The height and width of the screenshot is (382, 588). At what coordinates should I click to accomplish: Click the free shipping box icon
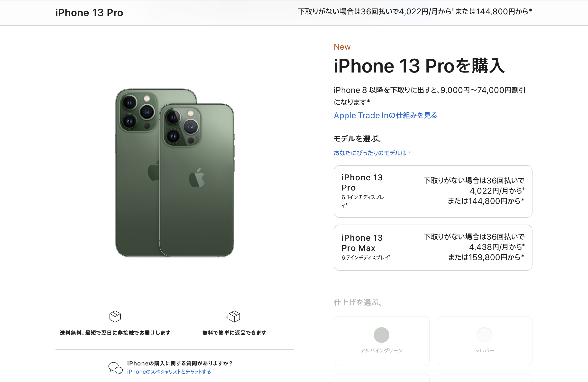click(115, 316)
